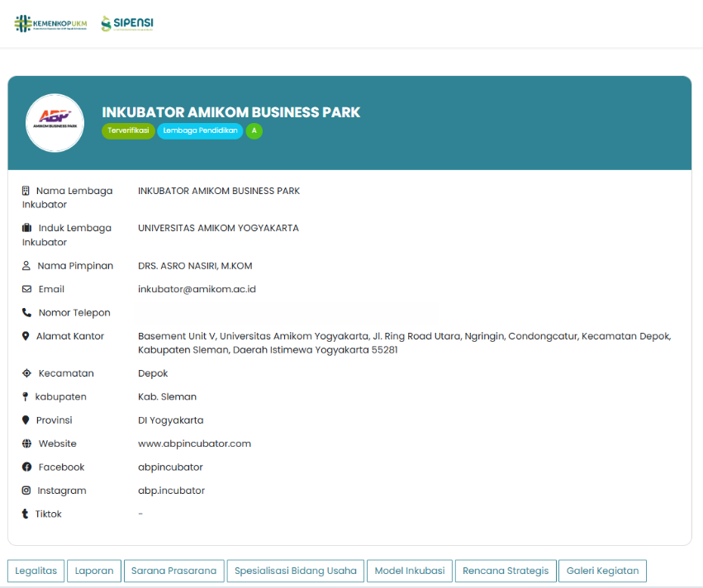Click the KemenkopUKM logo

point(50,23)
